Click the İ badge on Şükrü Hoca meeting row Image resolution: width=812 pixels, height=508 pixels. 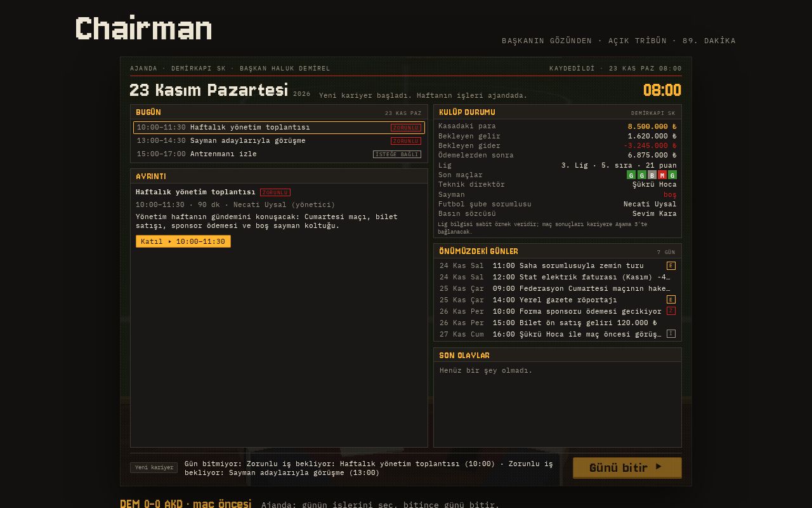pyautogui.click(x=671, y=334)
